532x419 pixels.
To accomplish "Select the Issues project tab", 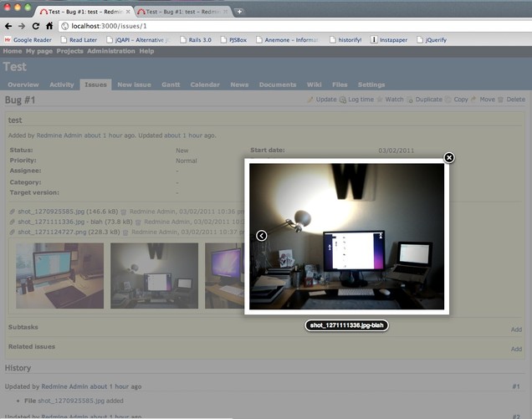I will (x=95, y=84).
